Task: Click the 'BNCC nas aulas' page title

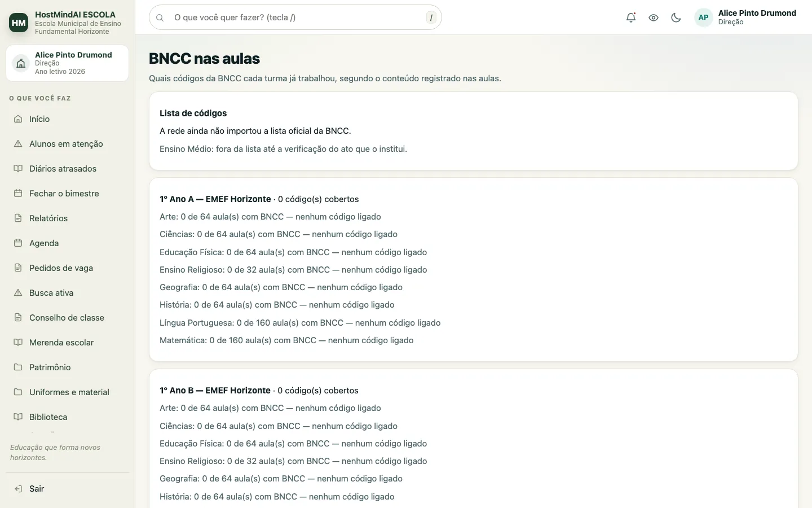Action: pos(204,59)
